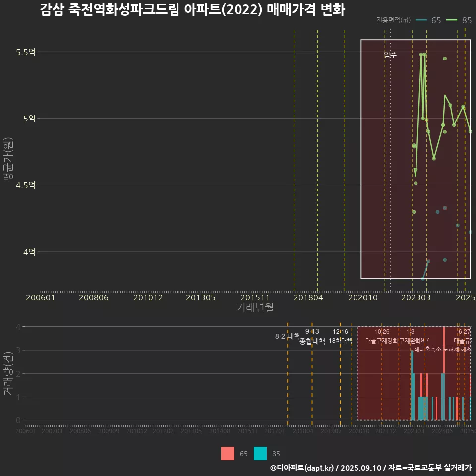
Task: Click the 200601 label on price chart x-axis
Action: pos(40,297)
